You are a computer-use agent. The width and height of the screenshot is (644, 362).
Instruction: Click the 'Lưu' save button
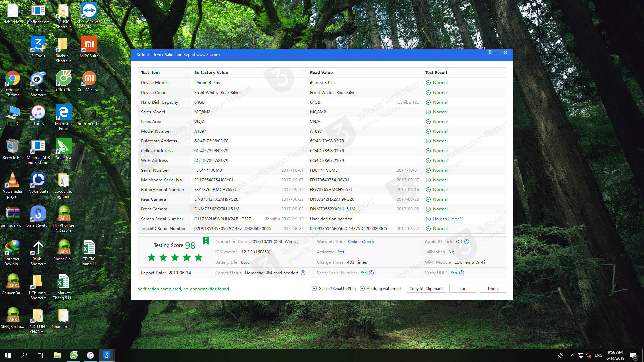point(463,289)
